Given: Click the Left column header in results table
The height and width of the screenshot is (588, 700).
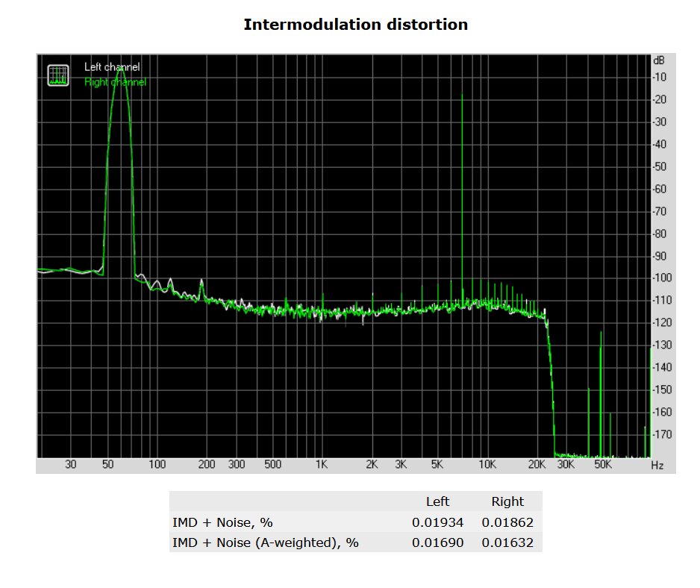Looking at the screenshot, I should [x=437, y=501].
